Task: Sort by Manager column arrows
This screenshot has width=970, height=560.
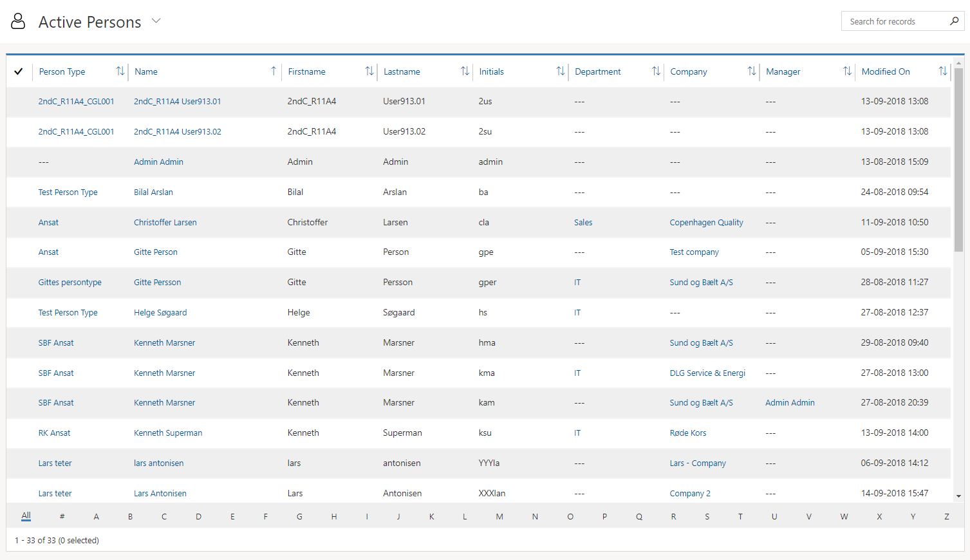Action: (x=847, y=71)
